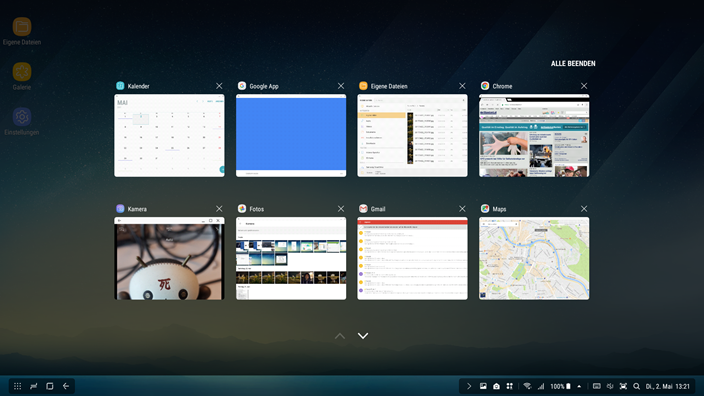Click the Gmail icon in card header
This screenshot has height=396, width=704.
[363, 209]
